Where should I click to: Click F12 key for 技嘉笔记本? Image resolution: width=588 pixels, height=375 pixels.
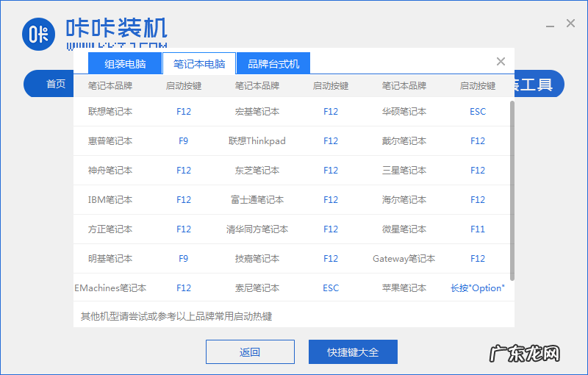click(331, 259)
